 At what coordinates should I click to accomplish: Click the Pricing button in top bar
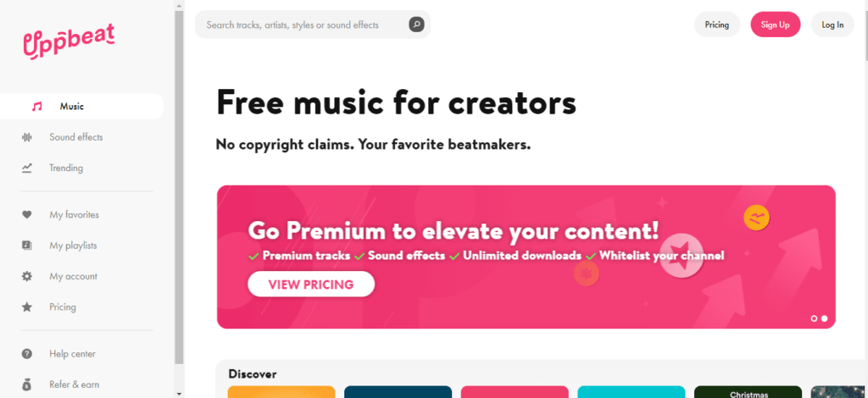pos(717,25)
